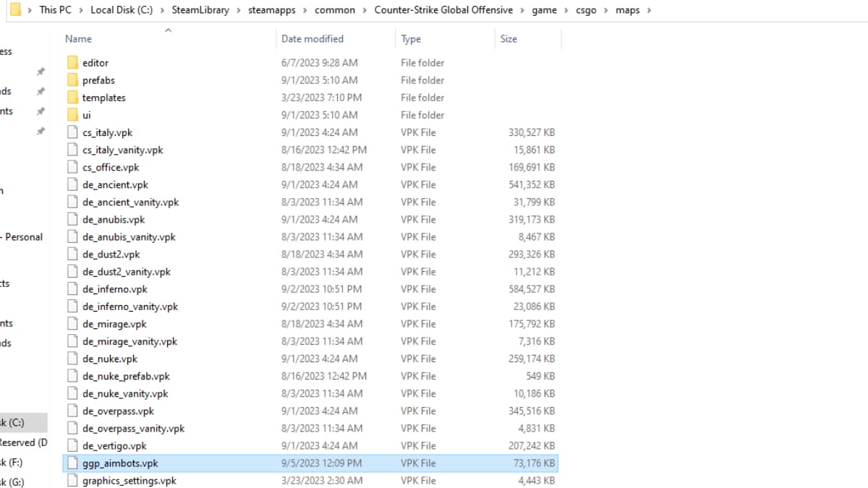Click the editor folder icon
The width and height of the screenshot is (868, 488).
pyautogui.click(x=72, y=63)
